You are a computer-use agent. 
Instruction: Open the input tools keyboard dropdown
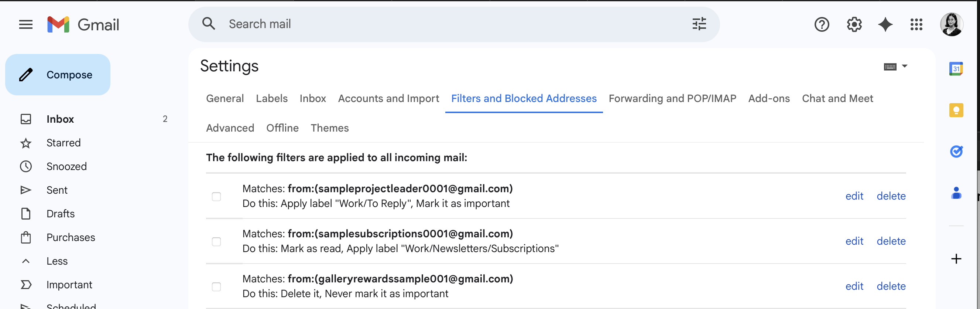(x=904, y=66)
